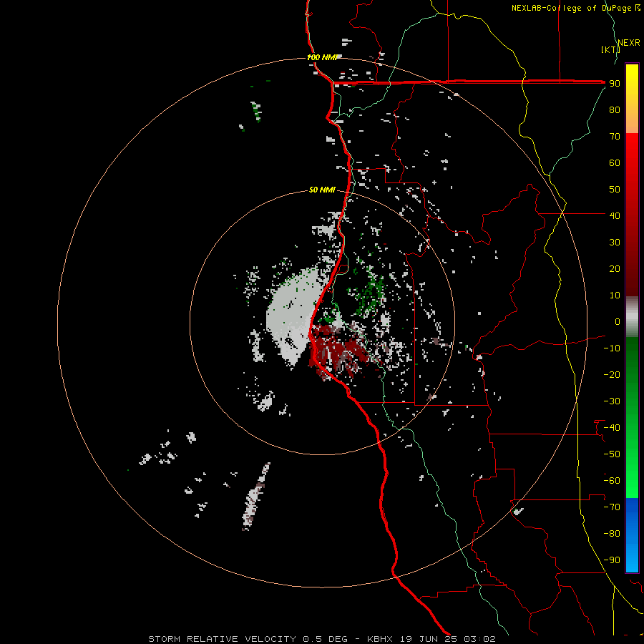
Task: Click the 40 value on velocity scale
Action: click(615, 216)
